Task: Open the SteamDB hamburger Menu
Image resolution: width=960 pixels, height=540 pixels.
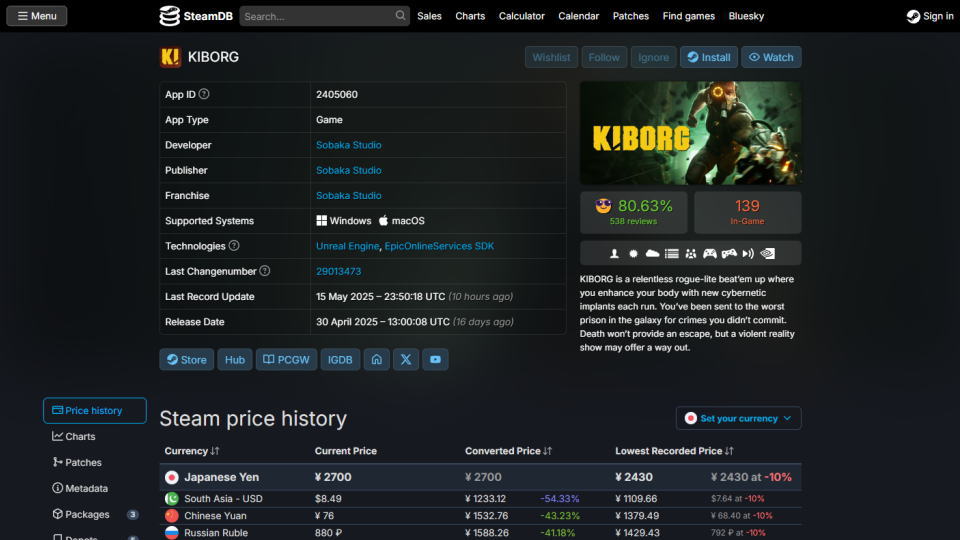Action: click(37, 16)
